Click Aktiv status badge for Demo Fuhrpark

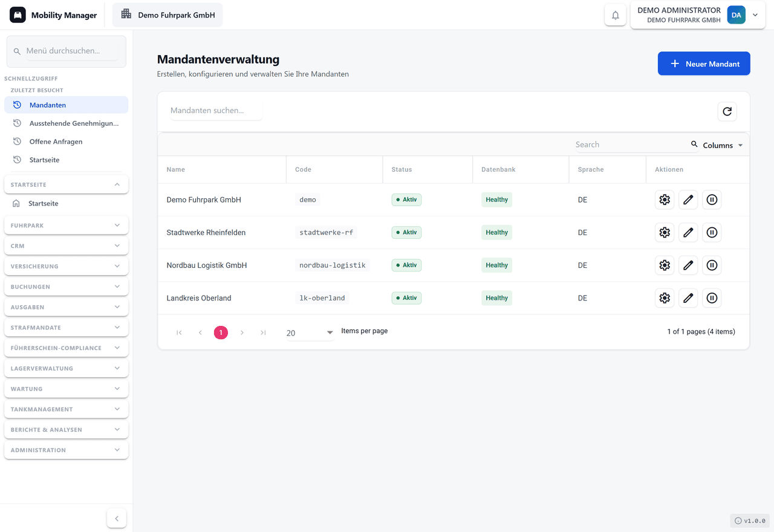(406, 199)
